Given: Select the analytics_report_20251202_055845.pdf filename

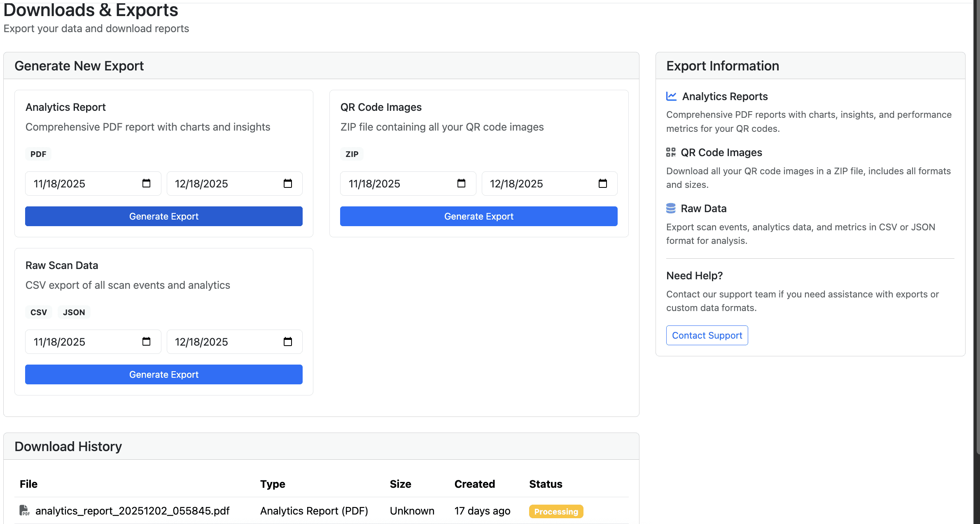Looking at the screenshot, I should coord(133,511).
